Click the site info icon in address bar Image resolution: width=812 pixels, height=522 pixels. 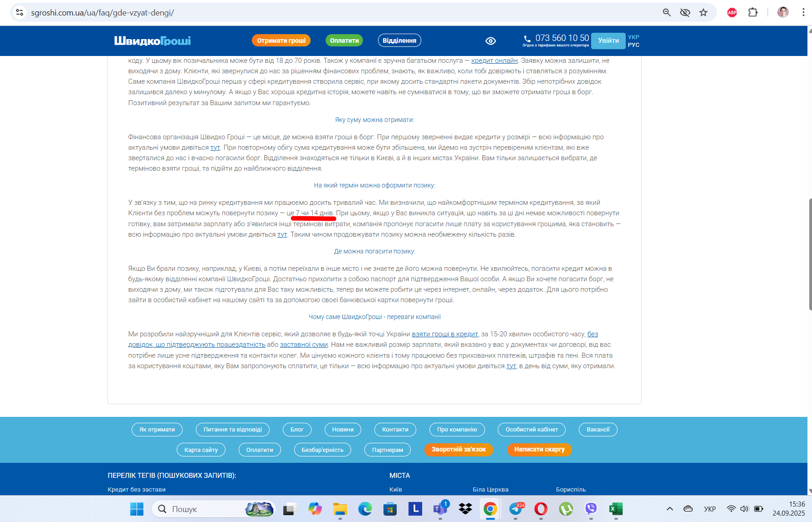tap(20, 12)
